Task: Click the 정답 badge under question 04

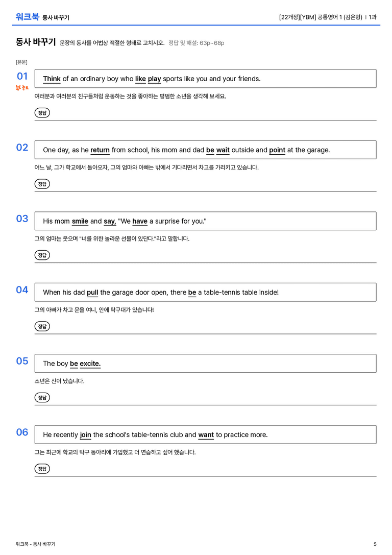Action: (42, 326)
